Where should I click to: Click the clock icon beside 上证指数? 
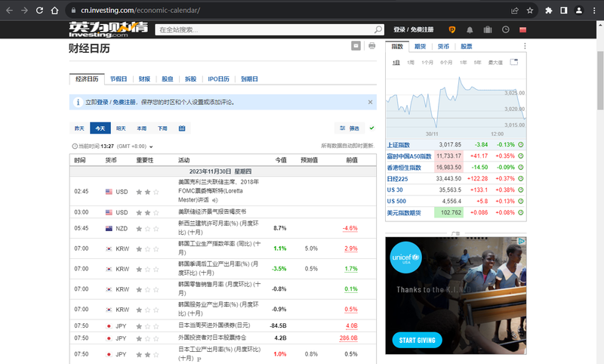[x=521, y=145]
